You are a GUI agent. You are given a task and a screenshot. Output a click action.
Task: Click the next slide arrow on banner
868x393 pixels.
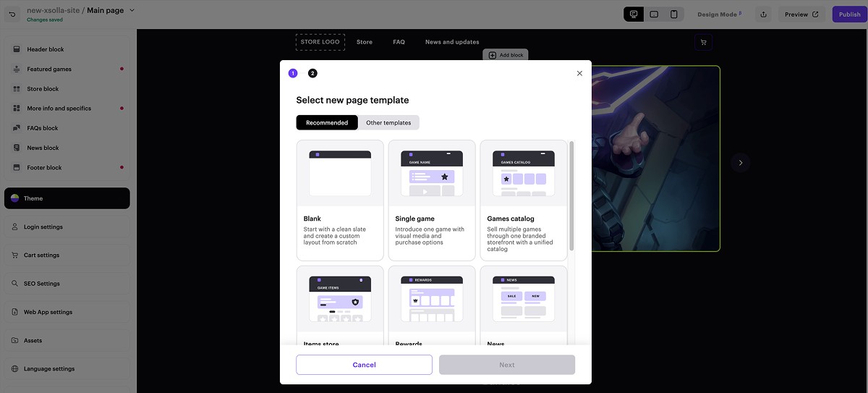(740, 162)
